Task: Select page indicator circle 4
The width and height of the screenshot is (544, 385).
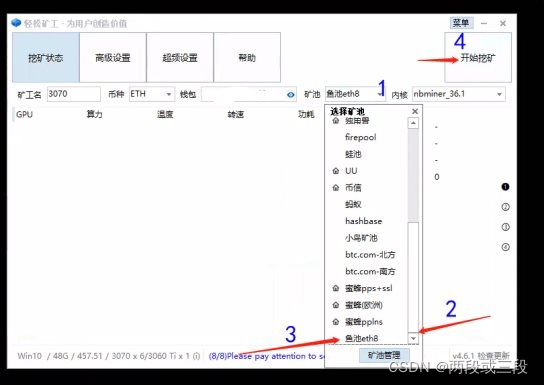Action: 505,247
